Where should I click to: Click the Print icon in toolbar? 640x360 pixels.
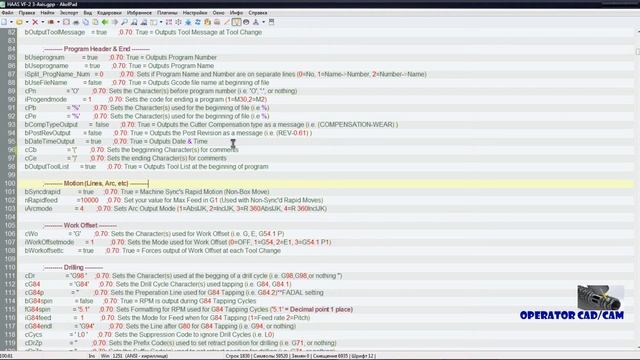pos(76,22)
